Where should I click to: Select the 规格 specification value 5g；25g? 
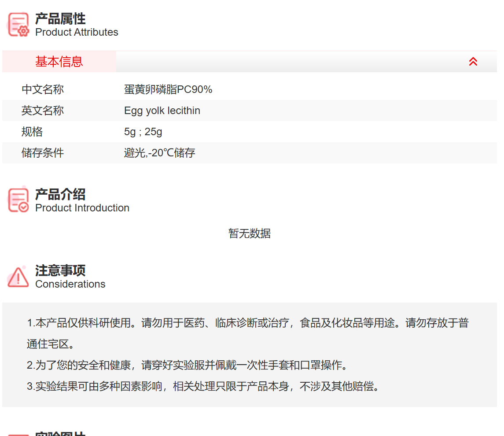[x=143, y=131]
